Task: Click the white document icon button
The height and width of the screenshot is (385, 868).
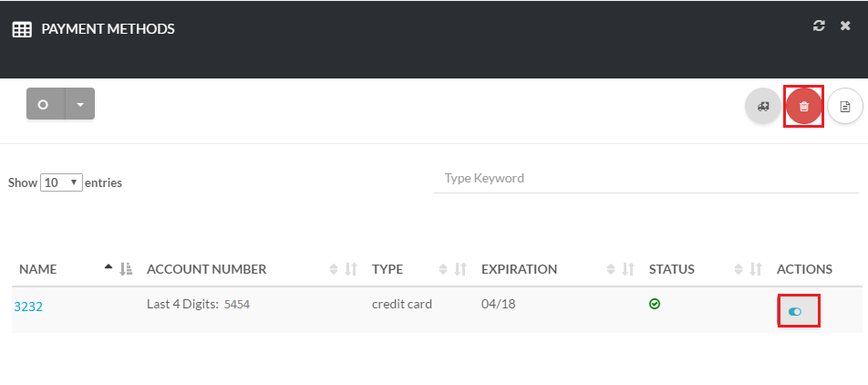Action: click(x=844, y=107)
